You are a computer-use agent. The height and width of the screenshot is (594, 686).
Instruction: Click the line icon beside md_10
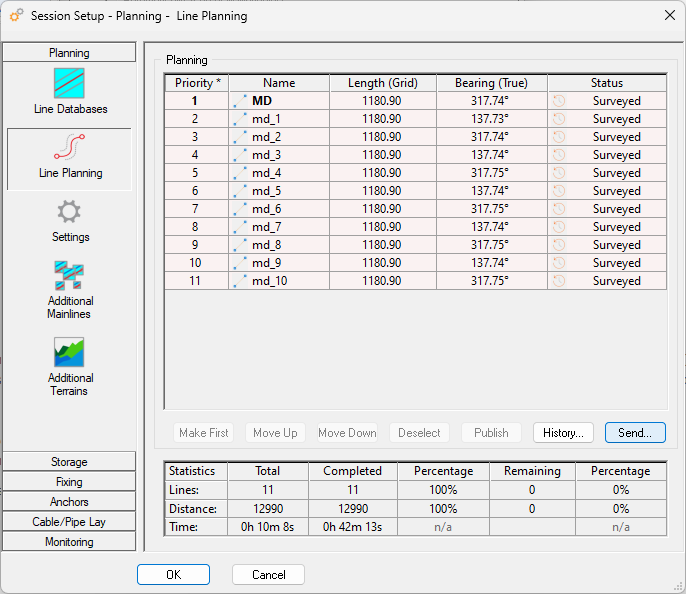(x=239, y=281)
